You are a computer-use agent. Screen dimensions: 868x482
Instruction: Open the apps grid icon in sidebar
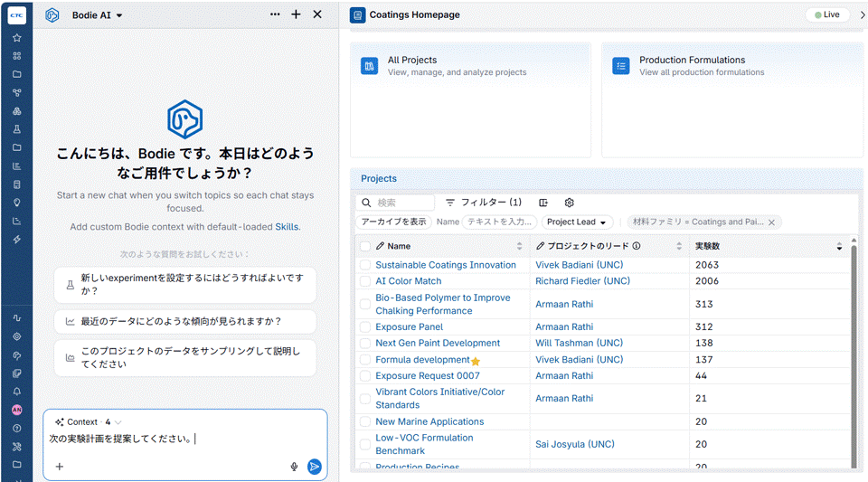(x=16, y=56)
